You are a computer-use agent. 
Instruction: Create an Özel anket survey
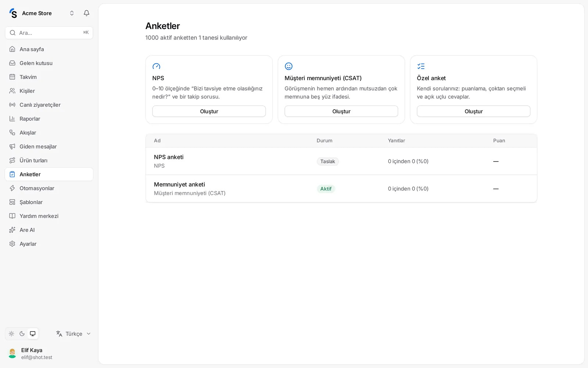[x=474, y=112]
